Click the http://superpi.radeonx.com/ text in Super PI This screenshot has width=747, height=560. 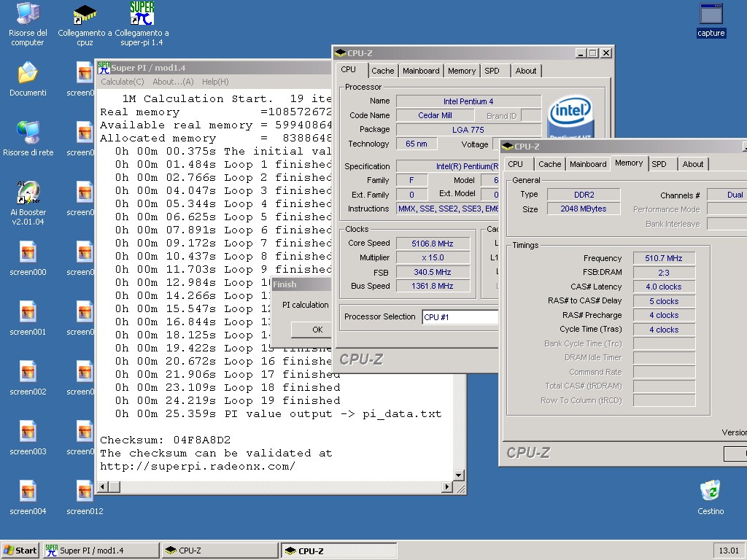pos(198,466)
